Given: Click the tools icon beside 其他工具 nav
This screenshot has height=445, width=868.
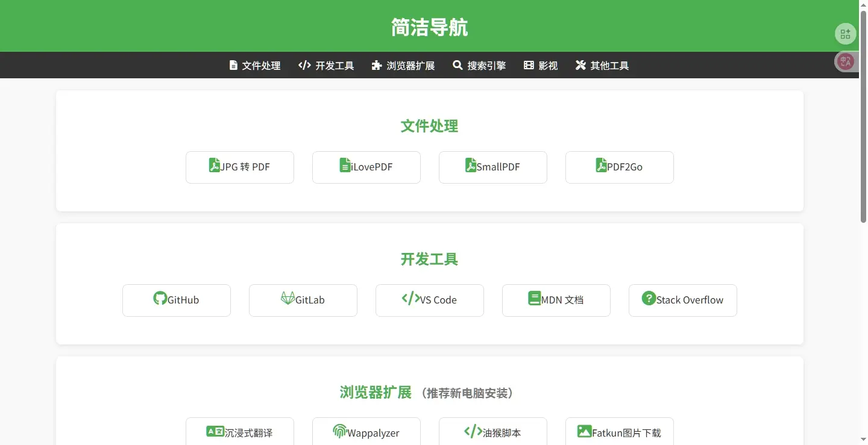Looking at the screenshot, I should [x=580, y=65].
